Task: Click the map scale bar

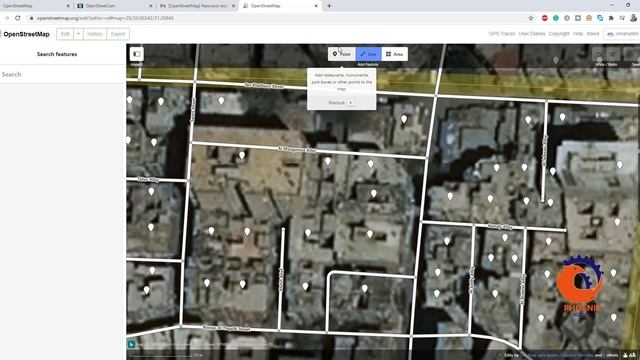Action: point(165,356)
